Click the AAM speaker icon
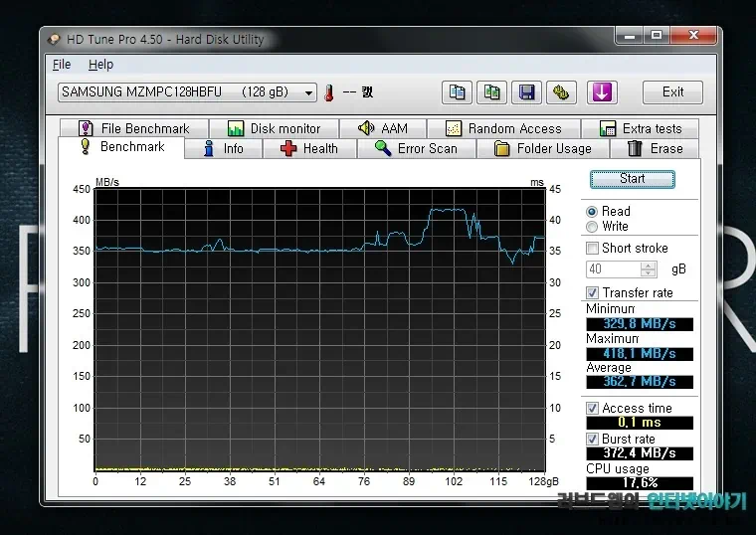756x535 pixels. (x=366, y=128)
